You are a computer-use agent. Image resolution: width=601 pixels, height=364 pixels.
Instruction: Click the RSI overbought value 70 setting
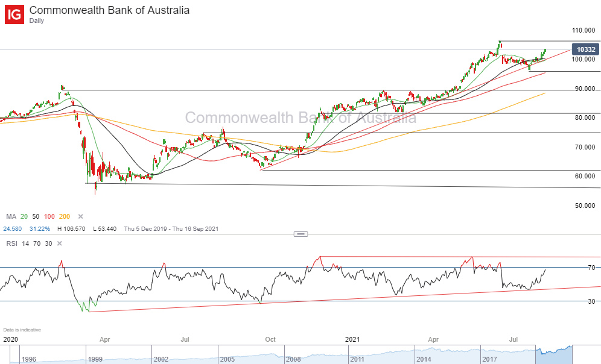[37, 243]
